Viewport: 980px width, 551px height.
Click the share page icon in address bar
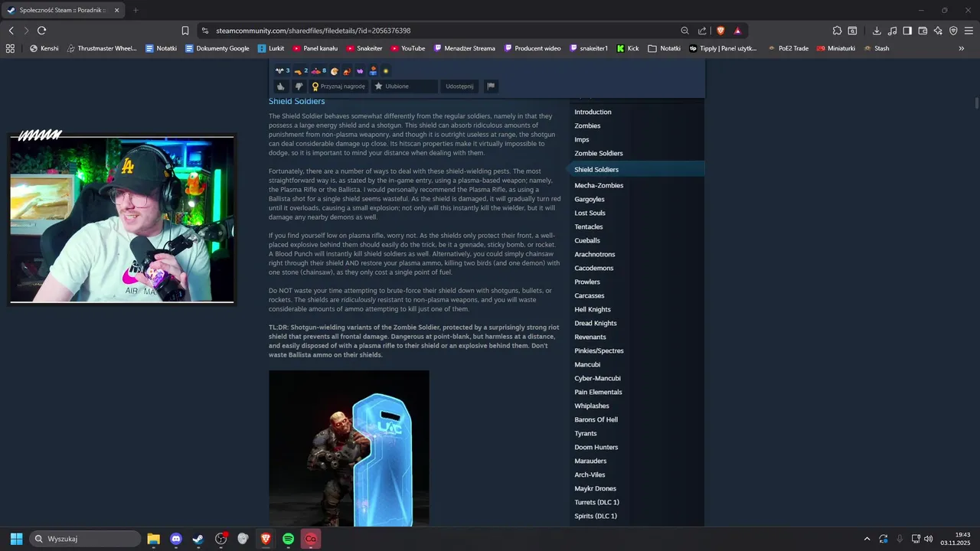pos(702,31)
